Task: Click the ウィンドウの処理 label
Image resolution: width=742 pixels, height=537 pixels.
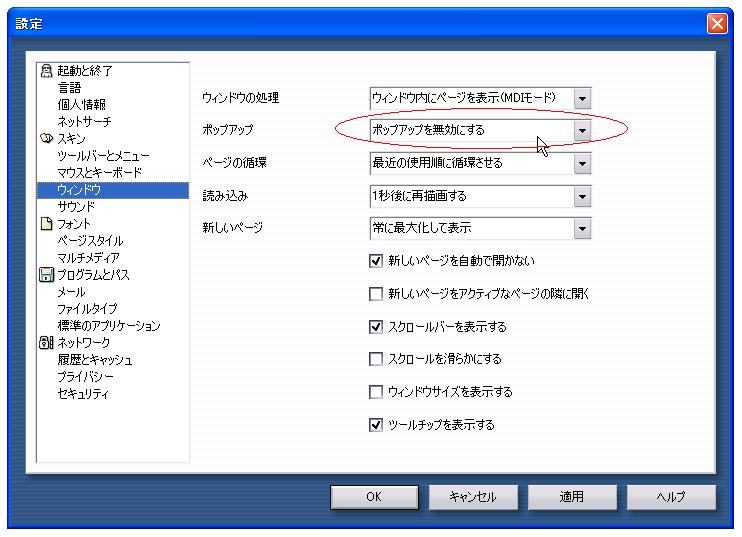Action: click(240, 98)
